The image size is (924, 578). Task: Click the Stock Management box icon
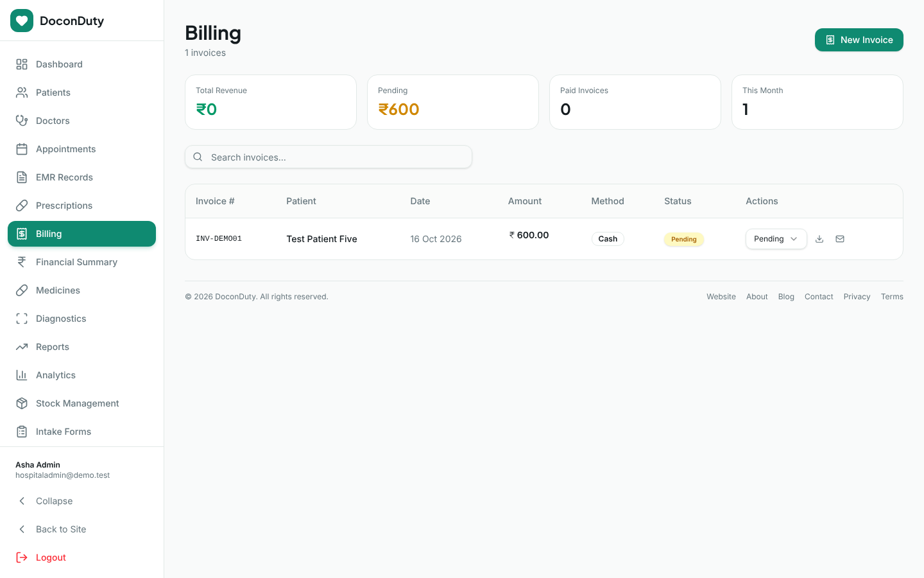(22, 403)
